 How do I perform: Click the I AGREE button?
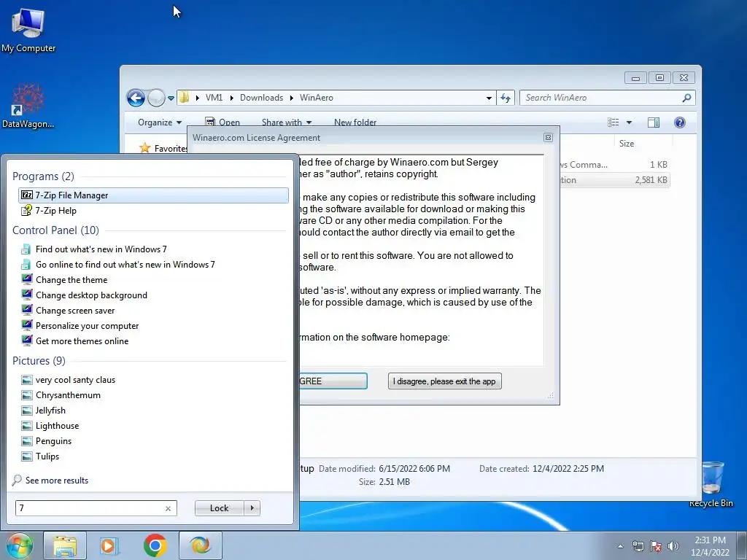tap(333, 381)
